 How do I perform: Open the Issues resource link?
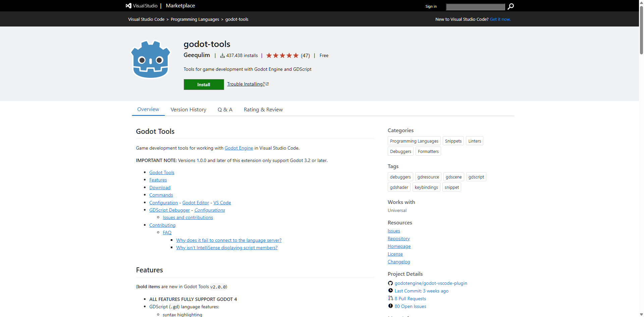[x=394, y=231]
